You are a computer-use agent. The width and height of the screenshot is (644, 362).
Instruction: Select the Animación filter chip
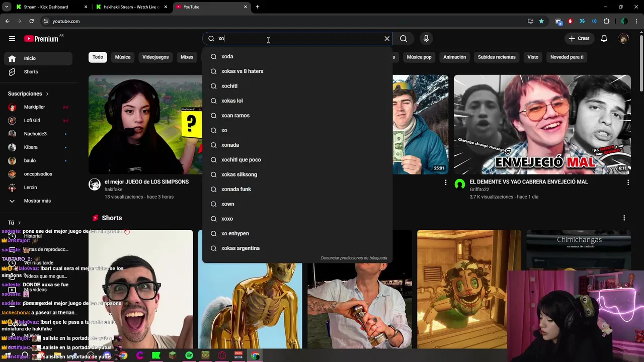454,57
